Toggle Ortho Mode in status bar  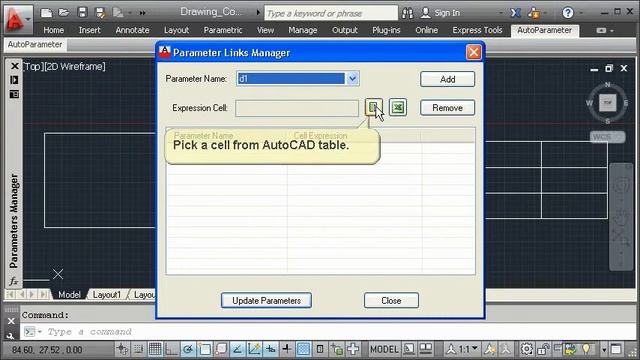click(171, 349)
